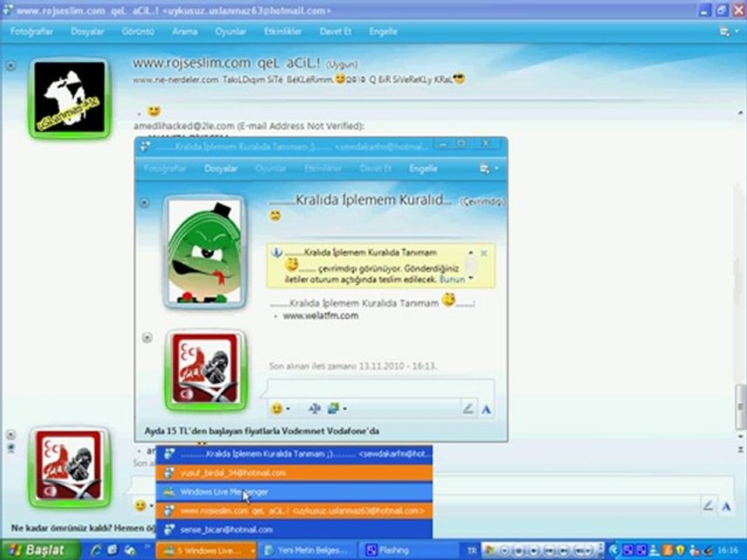The height and width of the screenshot is (560, 747).
Task: Click 5 Windows Live taskbar group button
Action: pos(206,551)
